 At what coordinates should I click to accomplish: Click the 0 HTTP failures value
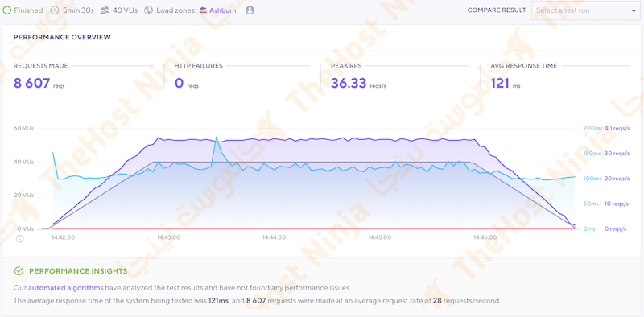(179, 84)
